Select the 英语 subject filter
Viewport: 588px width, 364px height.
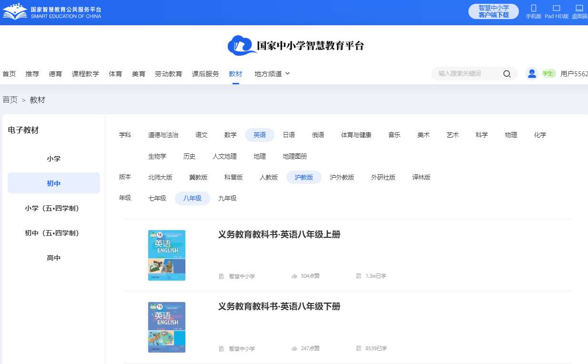pos(260,135)
